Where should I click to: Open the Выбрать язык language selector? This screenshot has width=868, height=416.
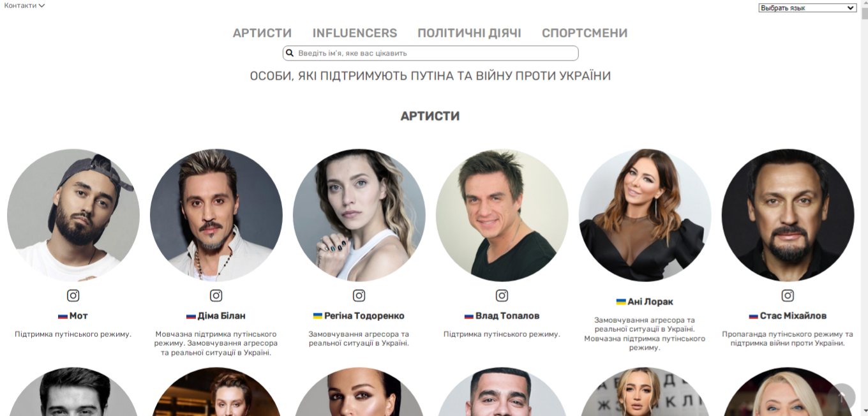pos(807,8)
